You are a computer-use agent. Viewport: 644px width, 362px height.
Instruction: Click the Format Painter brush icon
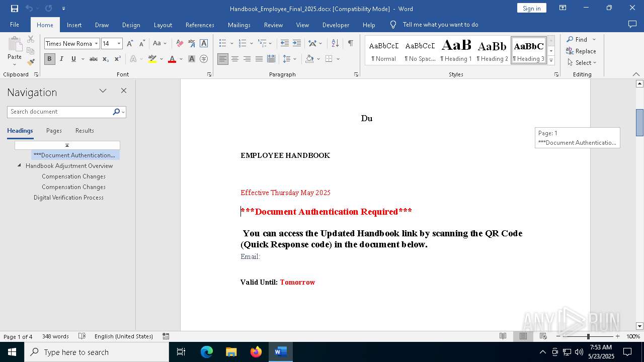(31, 62)
